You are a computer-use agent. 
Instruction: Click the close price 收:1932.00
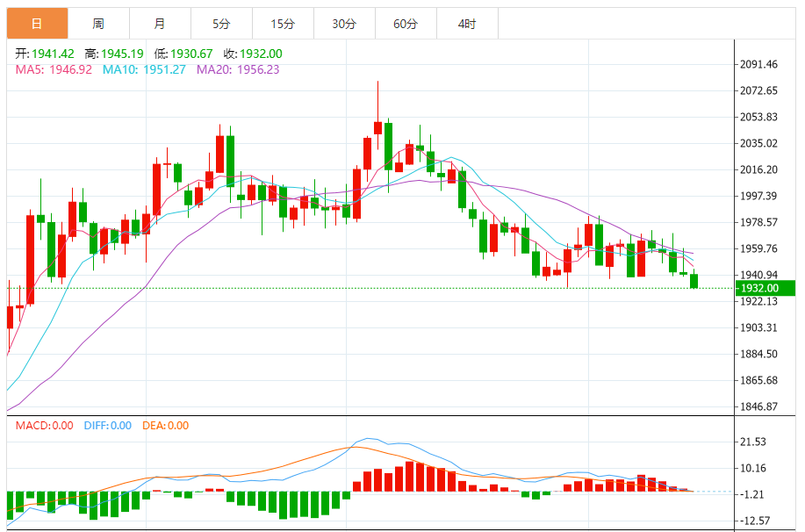[253, 54]
